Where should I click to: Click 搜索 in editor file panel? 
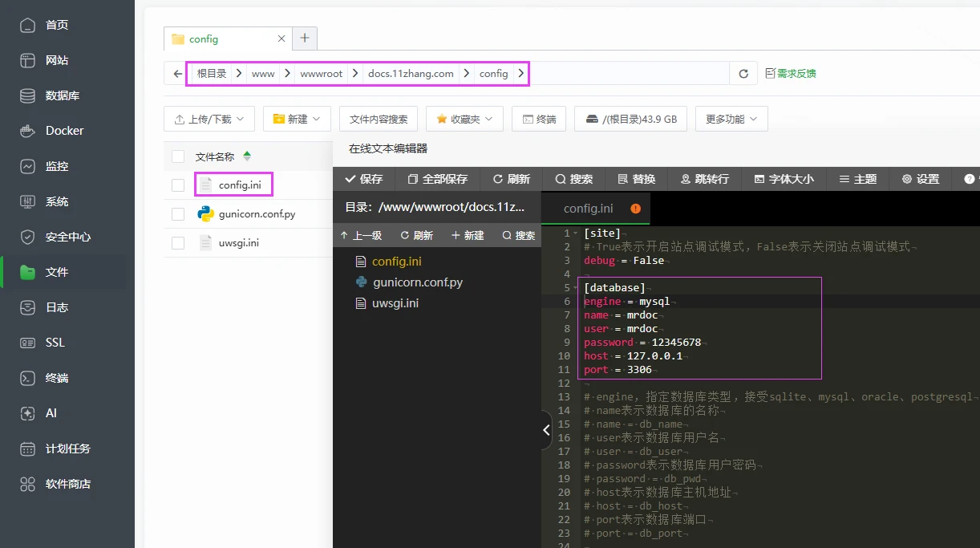(x=518, y=235)
